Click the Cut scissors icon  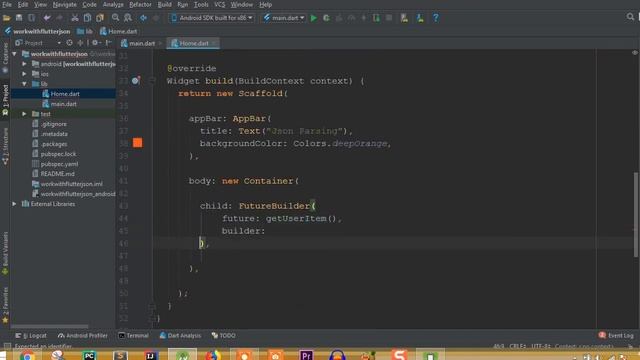point(75,18)
